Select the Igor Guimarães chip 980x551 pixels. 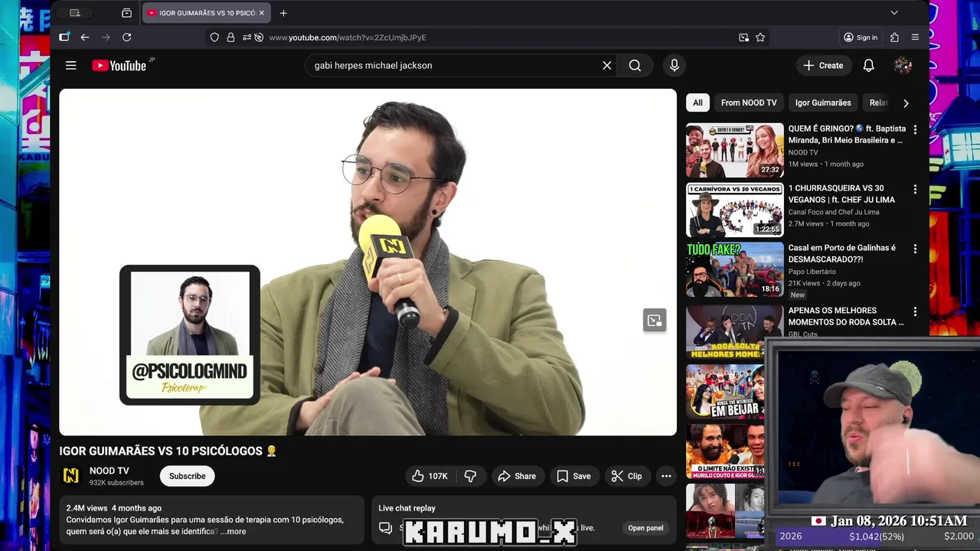pyautogui.click(x=823, y=103)
